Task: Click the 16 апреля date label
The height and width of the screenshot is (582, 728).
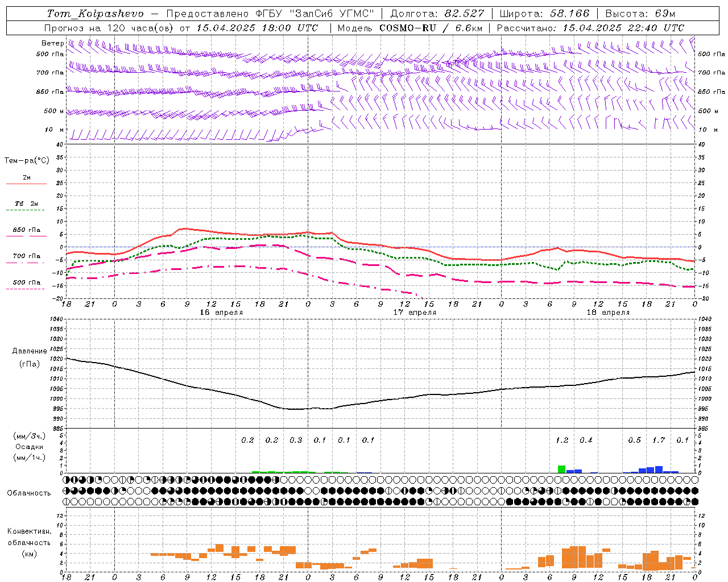Action: pyautogui.click(x=221, y=313)
